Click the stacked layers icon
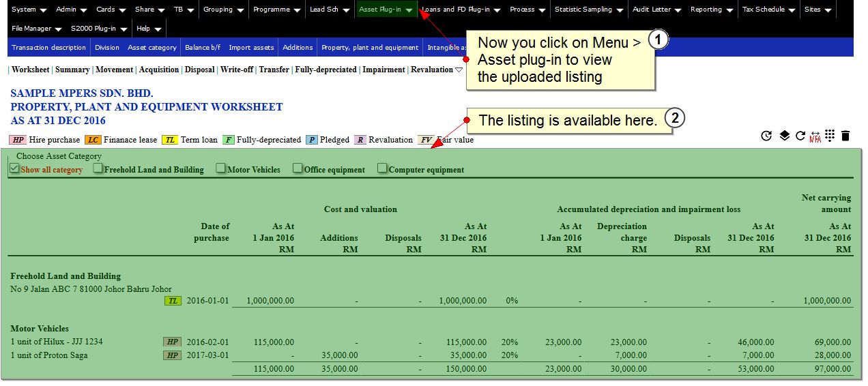This screenshot has height=386, width=868. [785, 136]
